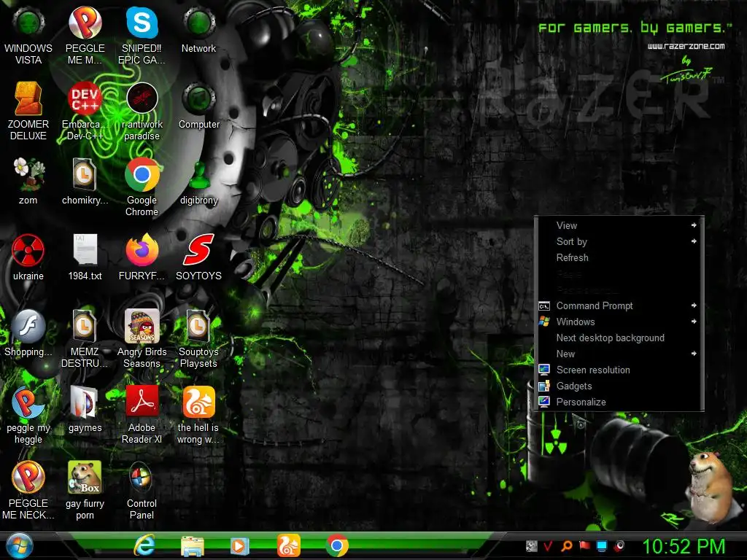
Task: Expand the Command Prompt submenu
Action: 619,306
